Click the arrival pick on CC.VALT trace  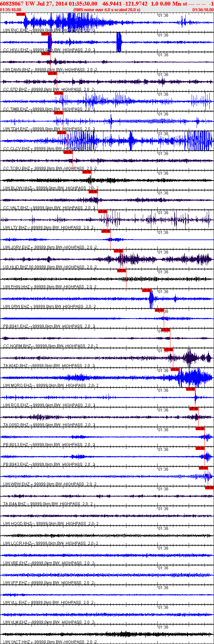click(x=94, y=191)
